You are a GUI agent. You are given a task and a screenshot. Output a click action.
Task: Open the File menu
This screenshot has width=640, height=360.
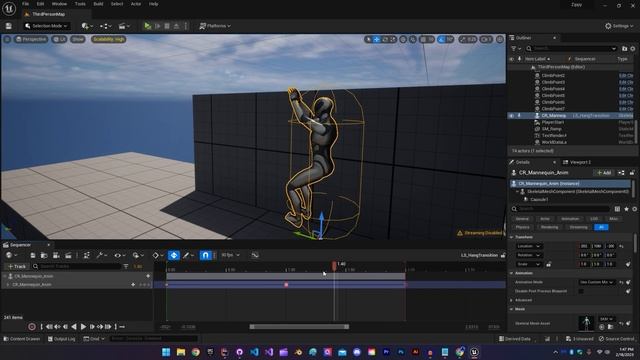pyautogui.click(x=25, y=4)
